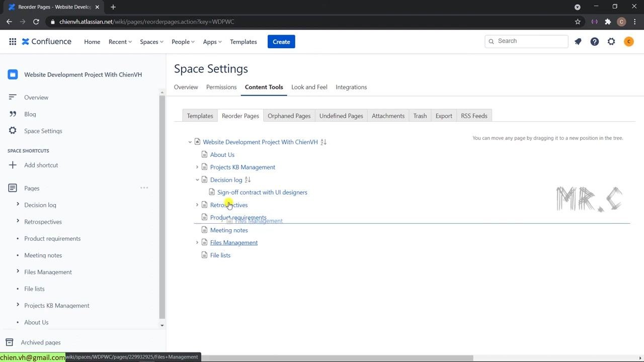
Task: Click the Archived pages icon
Action: 9,342
